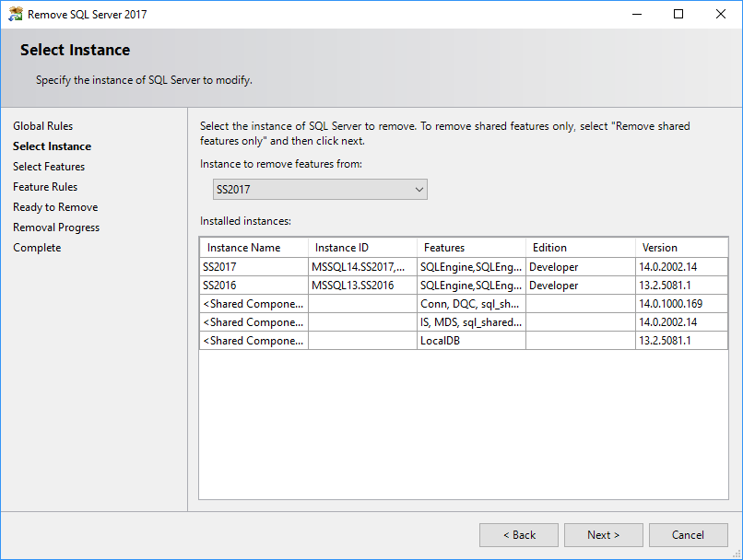The height and width of the screenshot is (560, 743).
Task: Click the SQL Server icon in the title bar
Action: 15,14
